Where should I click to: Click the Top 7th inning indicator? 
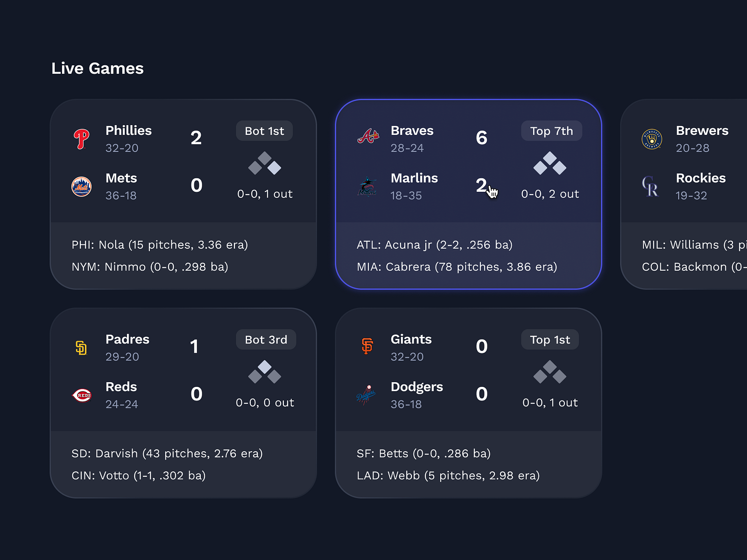(551, 131)
